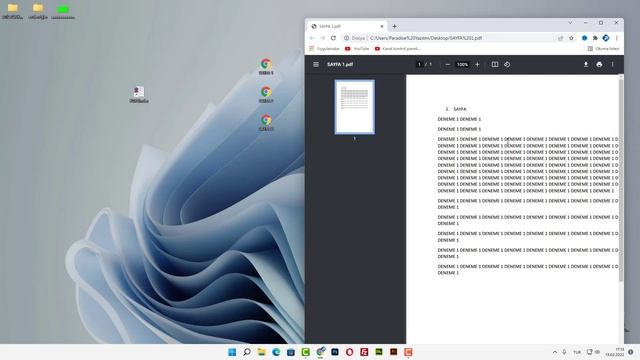This screenshot has height=360, width=640.
Task: Zoom out with the minus button
Action: 447,64
